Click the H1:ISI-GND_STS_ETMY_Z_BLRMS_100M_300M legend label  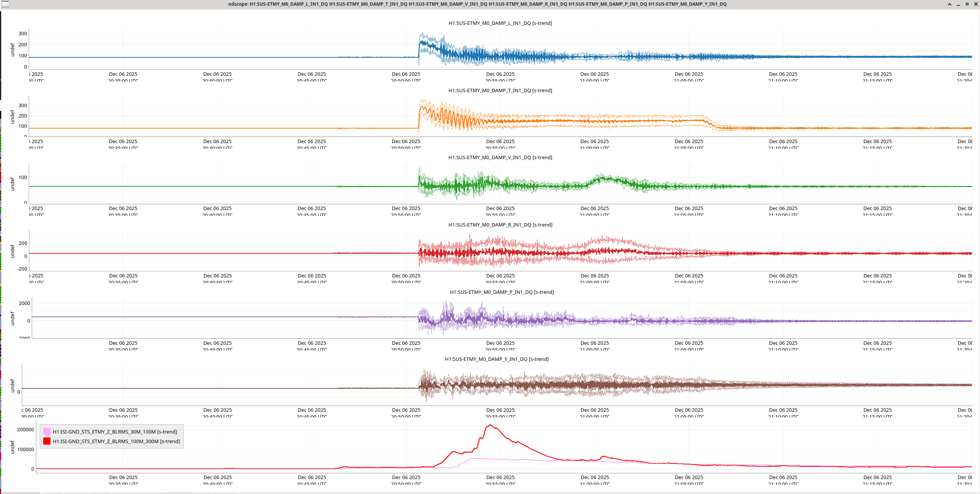pos(116,441)
